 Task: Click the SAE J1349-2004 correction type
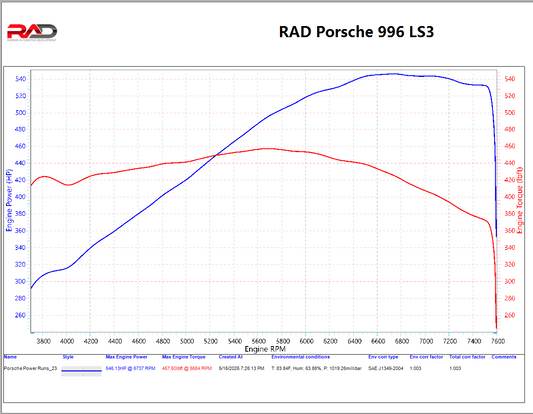386,368
